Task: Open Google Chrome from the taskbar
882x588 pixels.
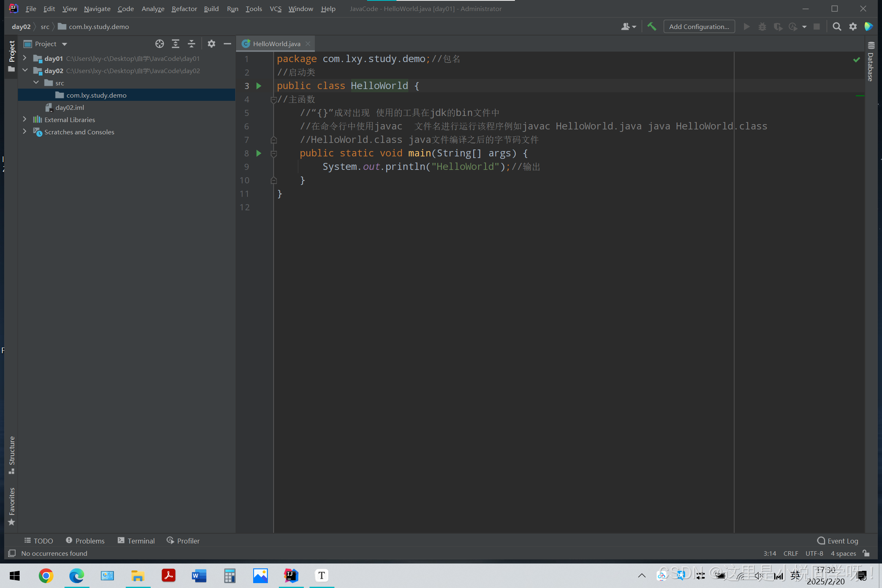Action: coord(46,576)
